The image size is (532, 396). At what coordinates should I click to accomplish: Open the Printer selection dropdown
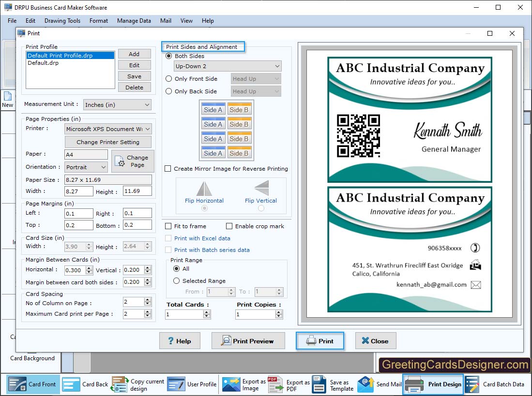(x=108, y=129)
